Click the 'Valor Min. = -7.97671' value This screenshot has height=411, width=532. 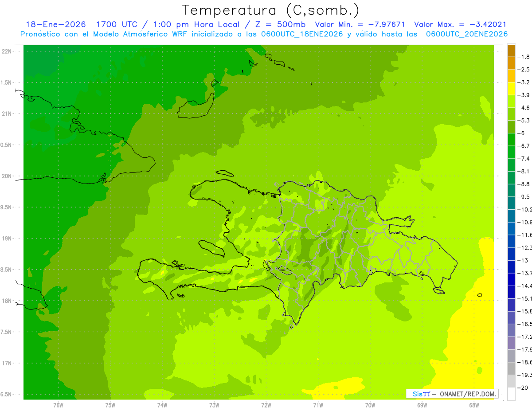360,25
